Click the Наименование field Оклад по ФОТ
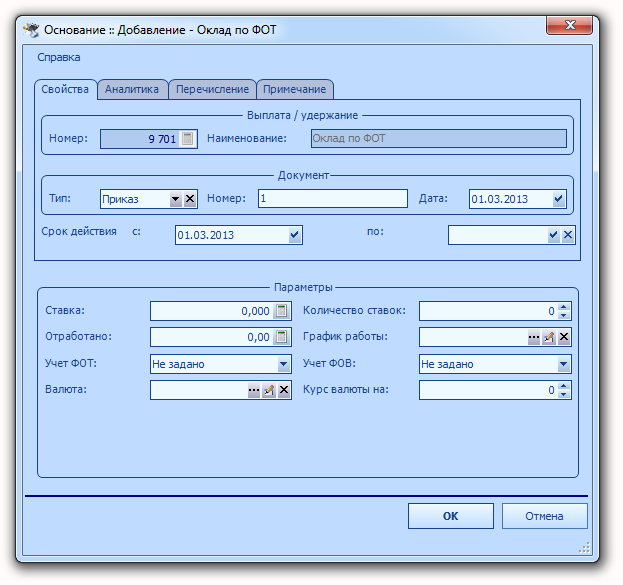Screen dimensions: 623x585 tap(439, 139)
